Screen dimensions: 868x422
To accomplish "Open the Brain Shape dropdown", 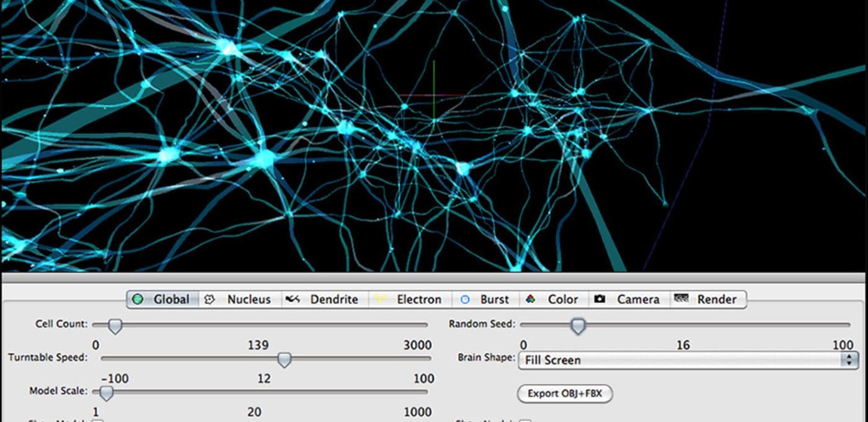I will click(682, 360).
